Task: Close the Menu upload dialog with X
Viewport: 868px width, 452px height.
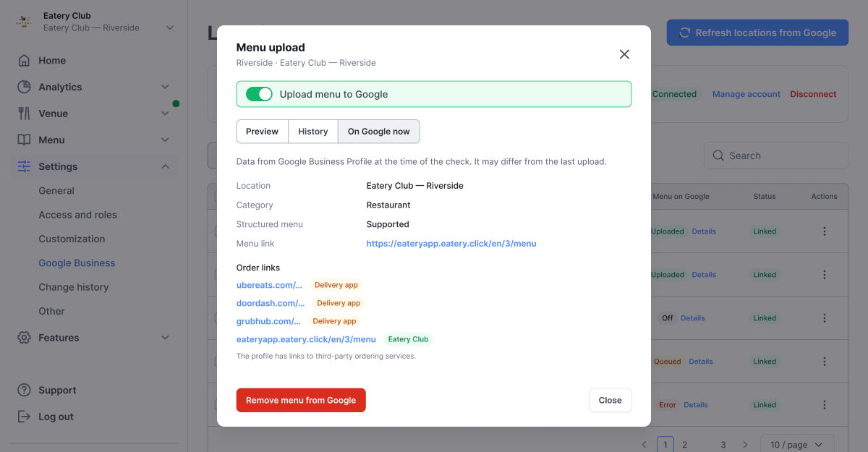Action: (x=624, y=54)
